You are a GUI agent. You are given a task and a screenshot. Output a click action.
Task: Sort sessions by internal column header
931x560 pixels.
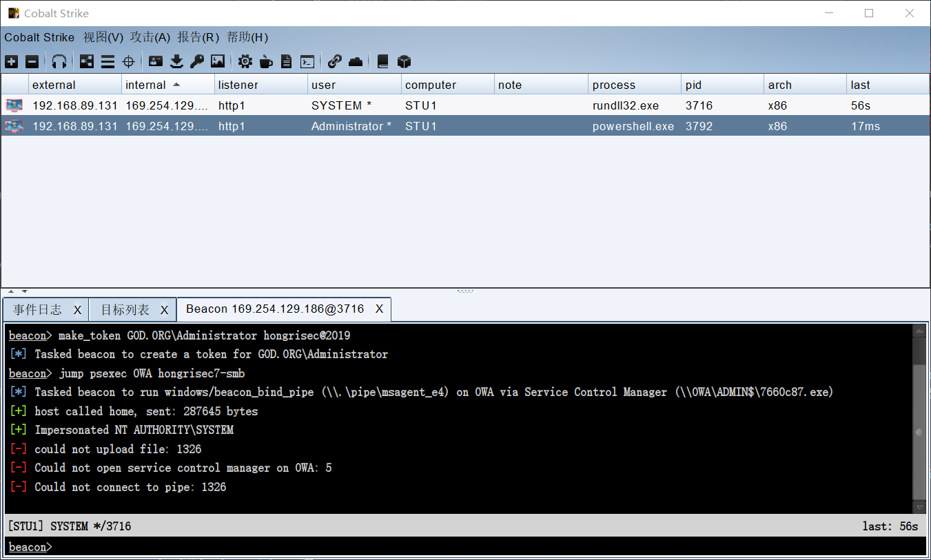168,85
